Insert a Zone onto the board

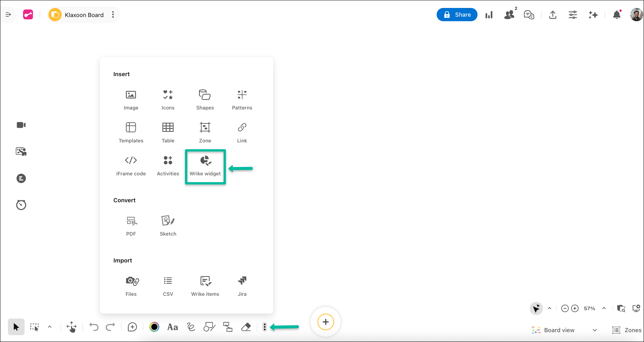coord(205,132)
